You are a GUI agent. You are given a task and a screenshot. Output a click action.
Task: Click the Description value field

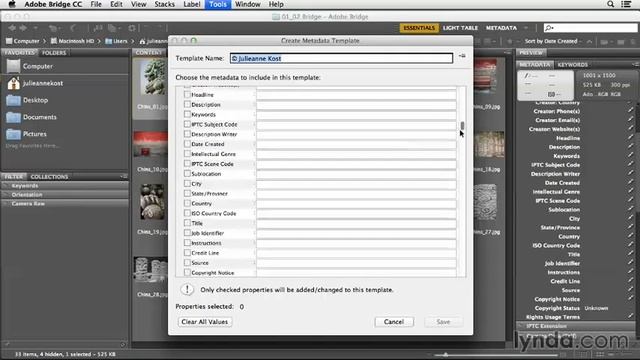[356, 105]
